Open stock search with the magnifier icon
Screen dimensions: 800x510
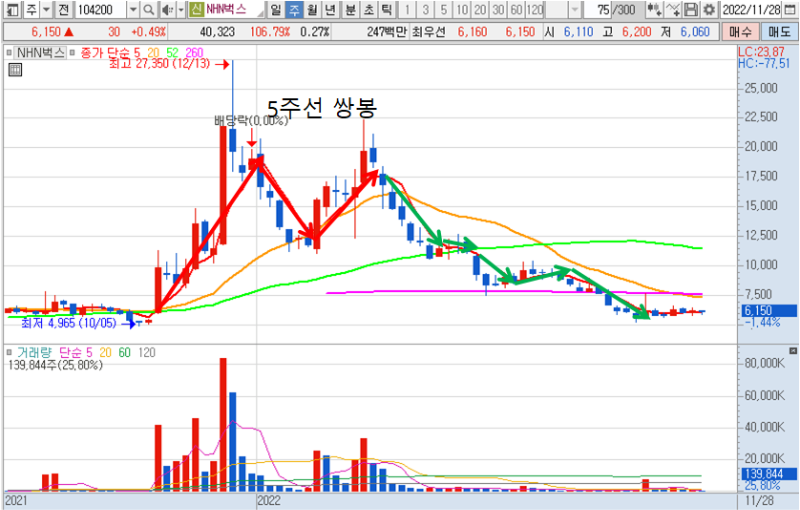point(148,9)
